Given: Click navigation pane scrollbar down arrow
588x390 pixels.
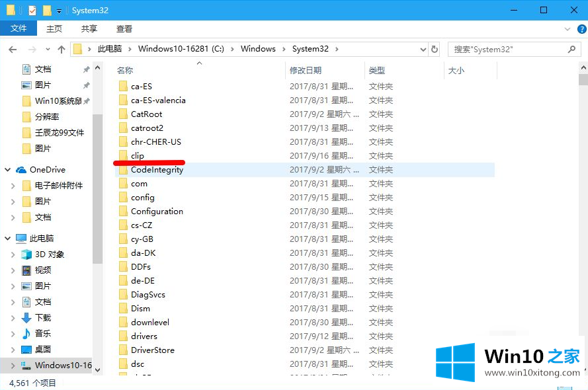Looking at the screenshot, I should tap(97, 370).
